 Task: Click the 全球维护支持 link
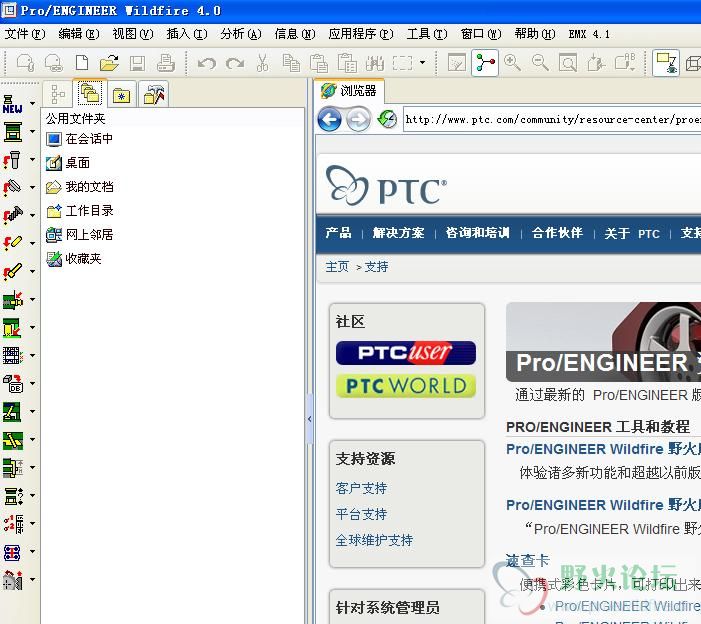point(374,540)
